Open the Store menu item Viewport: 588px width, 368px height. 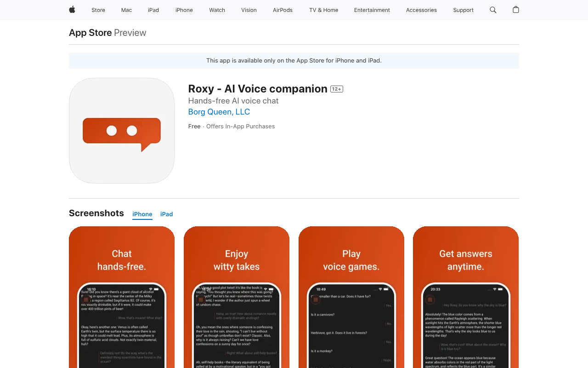[x=98, y=10]
